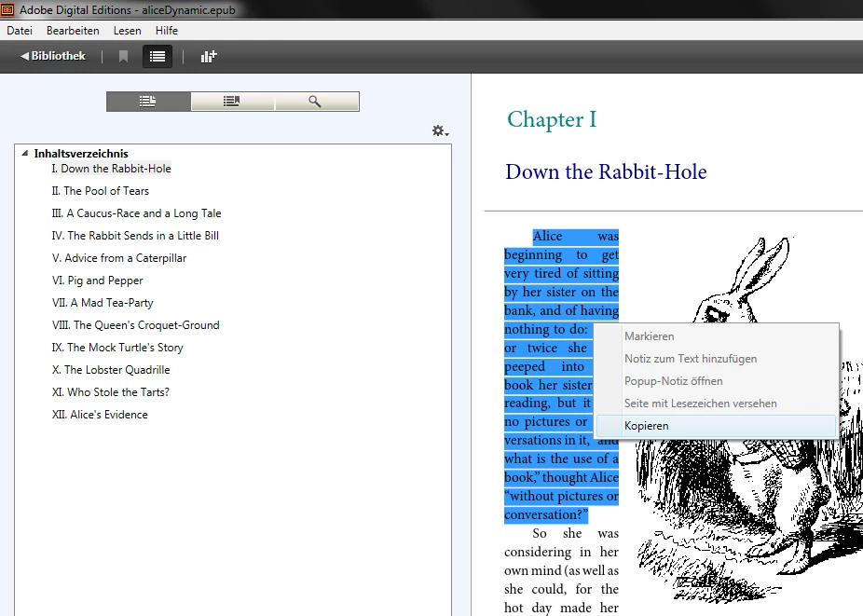This screenshot has width=863, height=616.
Task: Open XI. Who Stole the Tarts?
Action: [x=111, y=392]
